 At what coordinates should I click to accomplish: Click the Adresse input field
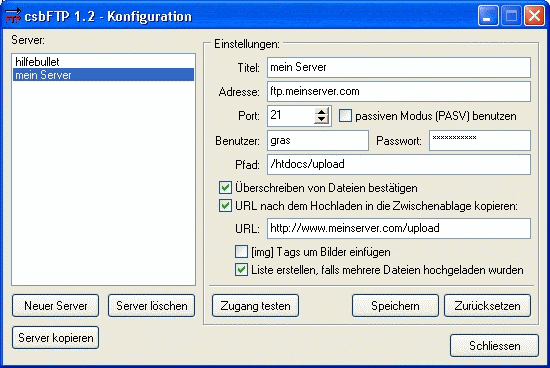399,92
